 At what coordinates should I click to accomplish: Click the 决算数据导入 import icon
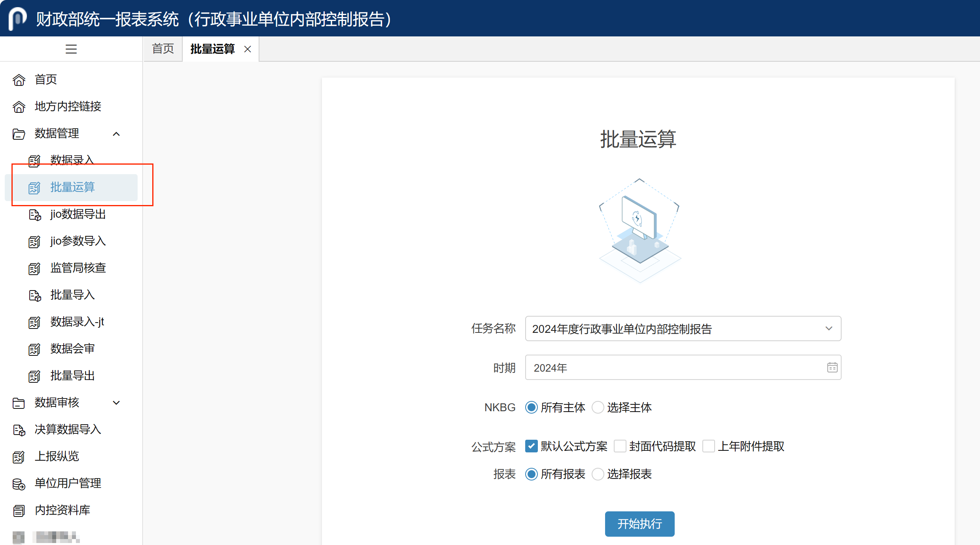[x=19, y=430]
